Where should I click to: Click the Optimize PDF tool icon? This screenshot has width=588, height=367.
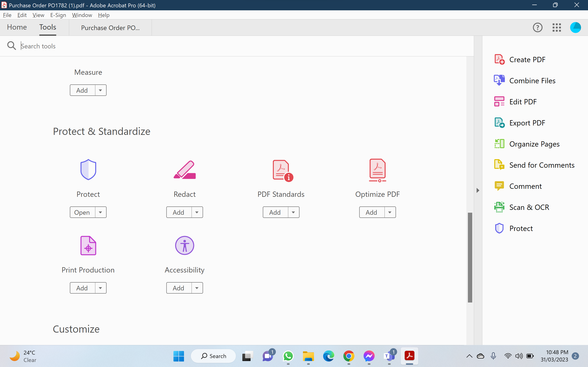tap(377, 170)
